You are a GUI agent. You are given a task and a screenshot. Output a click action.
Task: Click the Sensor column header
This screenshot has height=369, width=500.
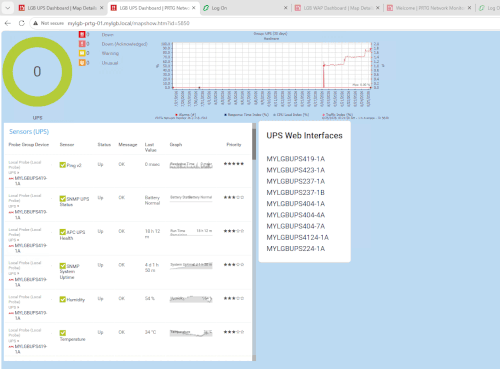(67, 145)
